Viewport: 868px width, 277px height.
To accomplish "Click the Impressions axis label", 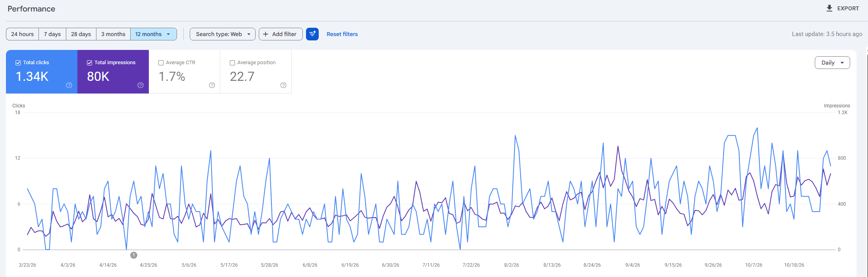I will coord(837,106).
